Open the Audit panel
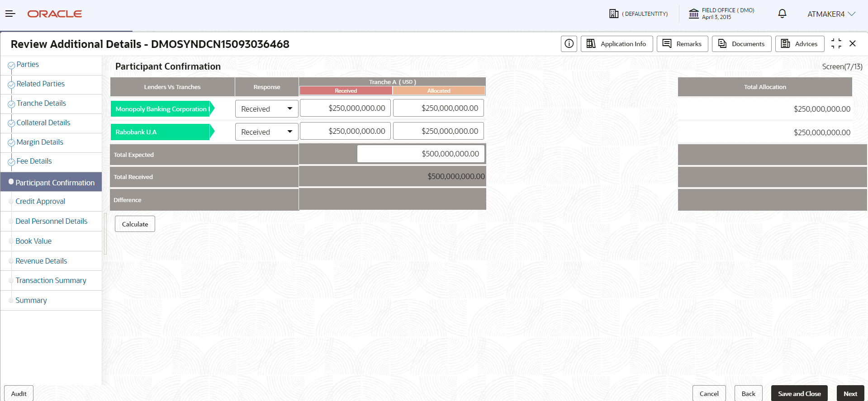Screen dimensions: 868x401 (19, 393)
